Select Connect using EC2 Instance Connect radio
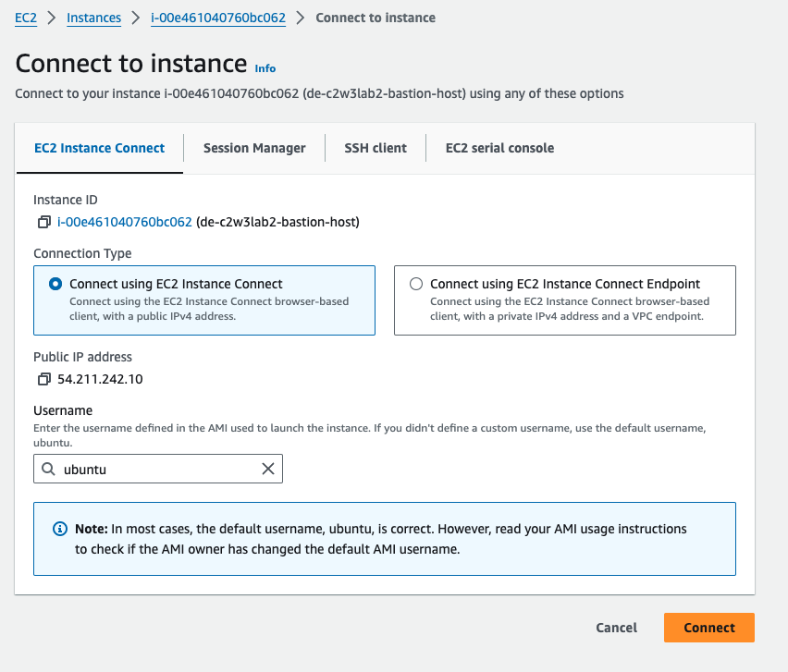Image resolution: width=788 pixels, height=672 pixels. tap(55, 284)
